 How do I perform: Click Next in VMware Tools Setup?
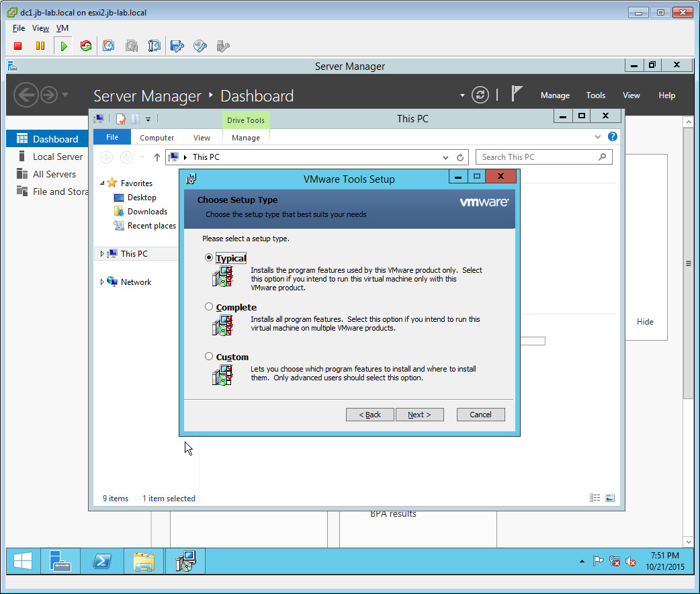[x=419, y=415]
